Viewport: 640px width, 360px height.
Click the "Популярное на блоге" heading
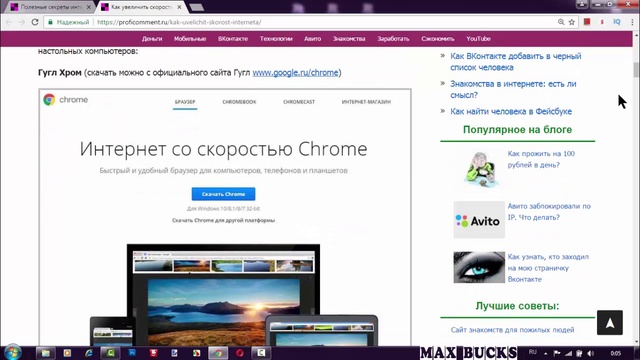click(x=517, y=130)
